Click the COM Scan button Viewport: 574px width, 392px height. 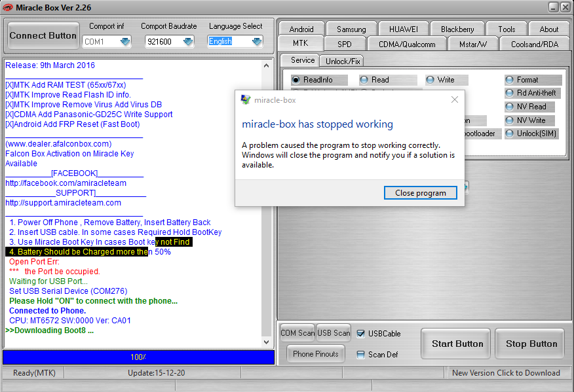pyautogui.click(x=297, y=332)
